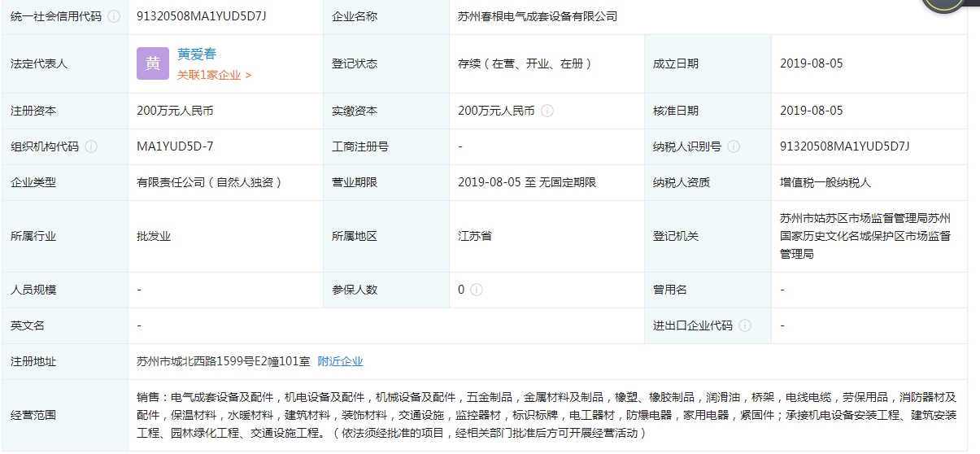The height and width of the screenshot is (454, 980).
Task: Click info icon next to 实缴资本 value
Action: [x=547, y=111]
